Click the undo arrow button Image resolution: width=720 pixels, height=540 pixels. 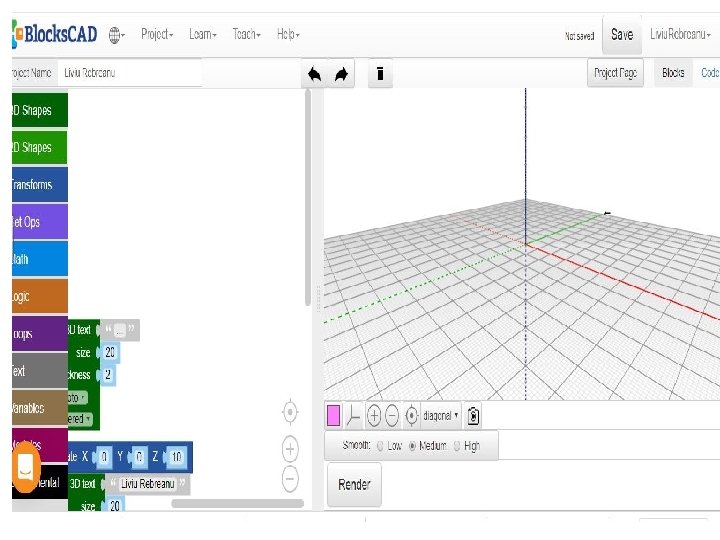(315, 73)
